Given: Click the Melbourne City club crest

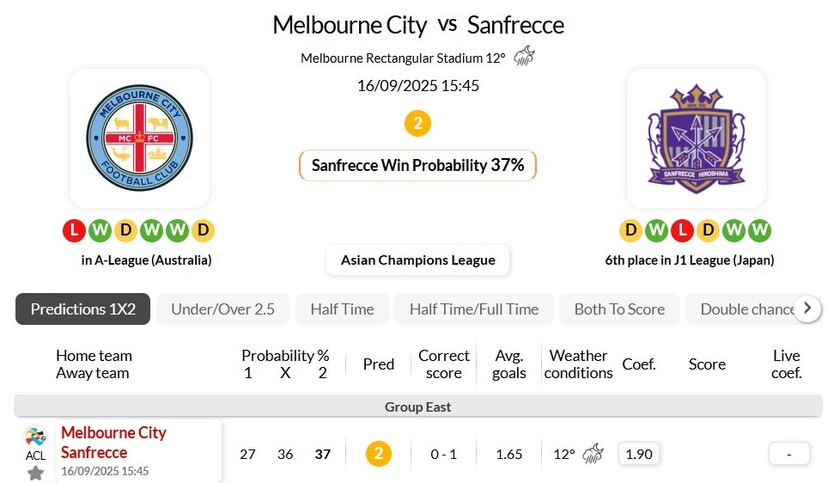Looking at the screenshot, I should click(139, 138).
